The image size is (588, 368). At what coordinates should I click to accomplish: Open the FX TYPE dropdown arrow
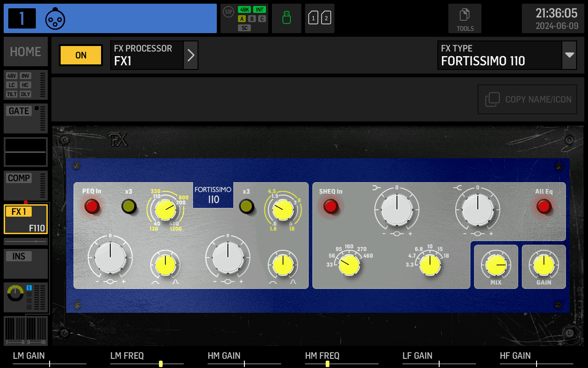pyautogui.click(x=570, y=55)
